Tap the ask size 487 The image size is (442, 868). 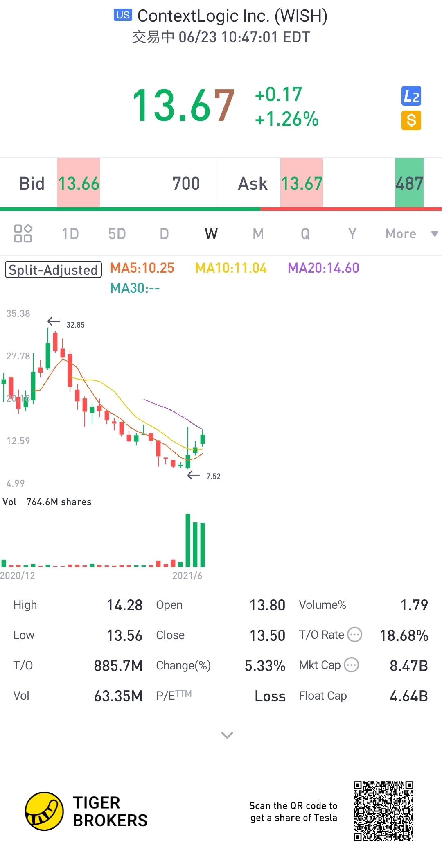click(x=409, y=183)
